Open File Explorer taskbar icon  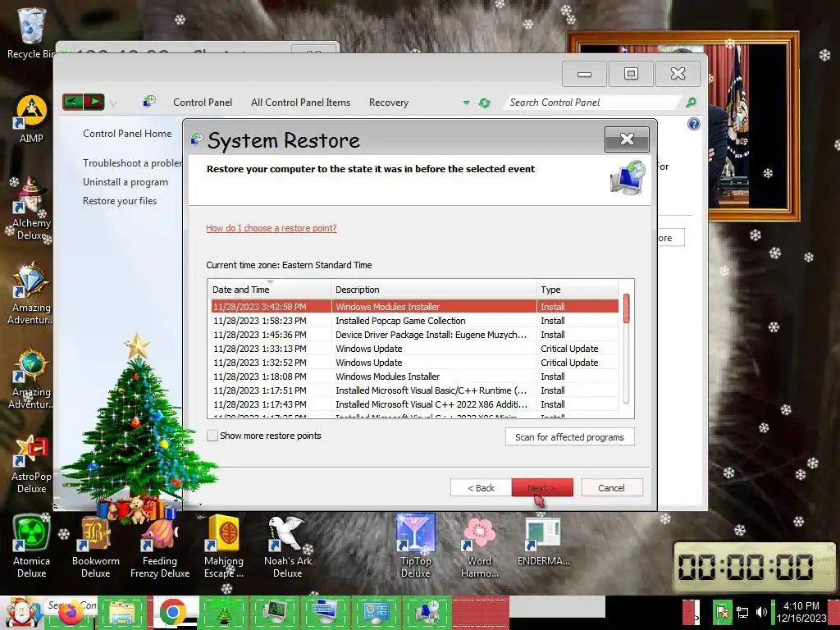click(x=121, y=613)
